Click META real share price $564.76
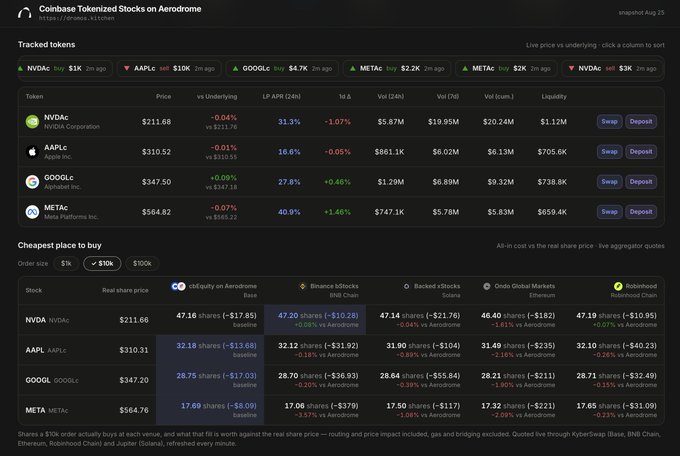The height and width of the screenshot is (456, 680). [x=134, y=410]
